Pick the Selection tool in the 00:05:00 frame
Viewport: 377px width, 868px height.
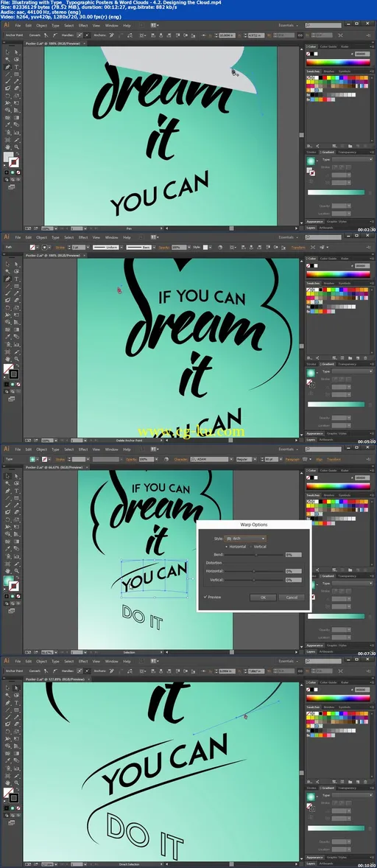7,264
